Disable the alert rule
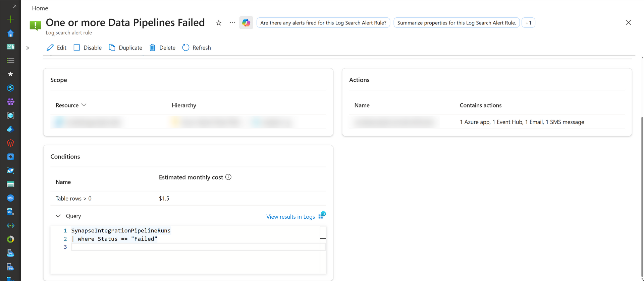Screen dimensions: 644x281 tap(88, 48)
